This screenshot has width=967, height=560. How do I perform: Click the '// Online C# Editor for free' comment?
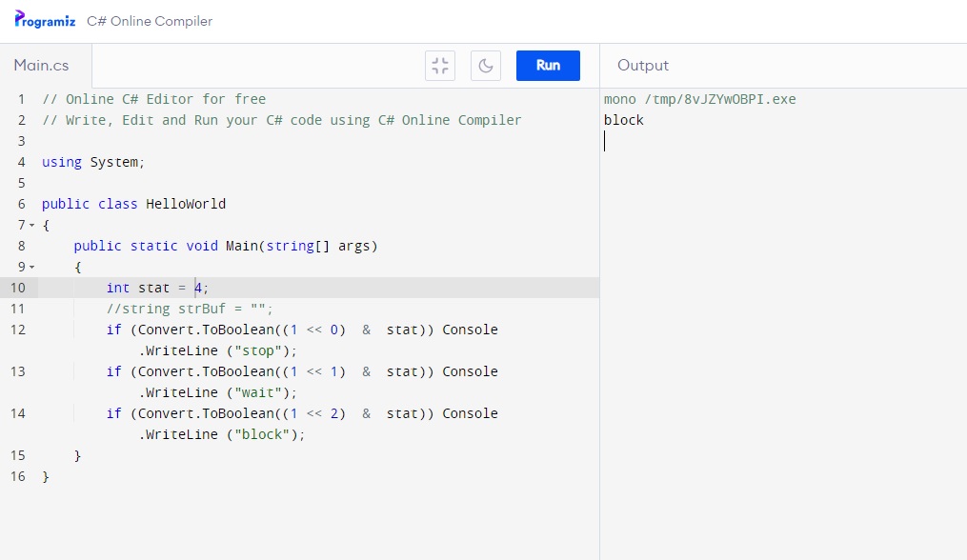[153, 99]
